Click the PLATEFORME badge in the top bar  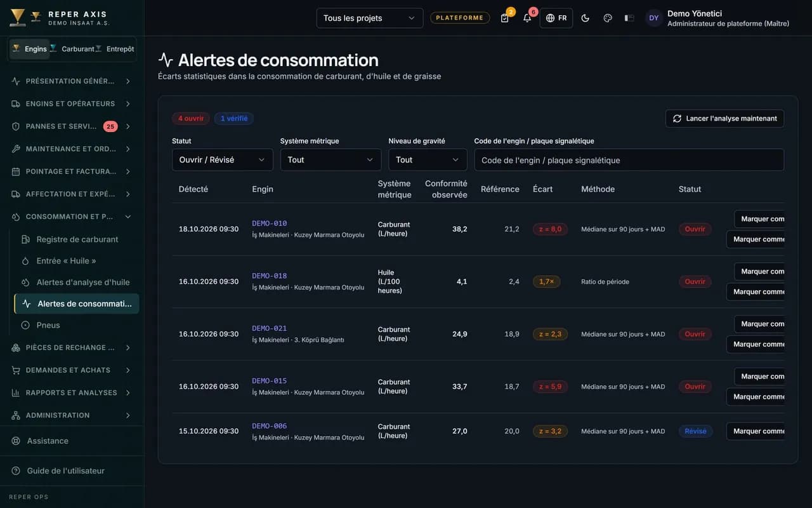pos(460,18)
